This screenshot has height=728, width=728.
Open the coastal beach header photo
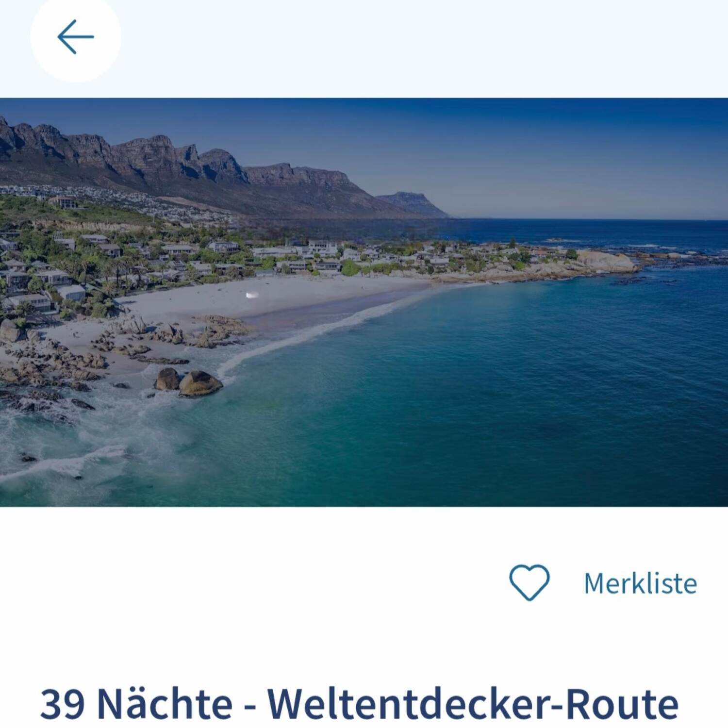pos(364,302)
